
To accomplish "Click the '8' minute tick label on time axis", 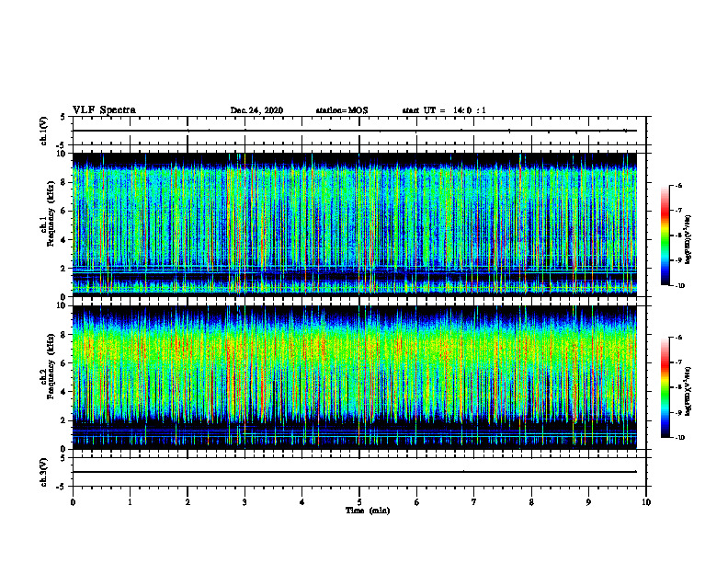I will pos(531,502).
